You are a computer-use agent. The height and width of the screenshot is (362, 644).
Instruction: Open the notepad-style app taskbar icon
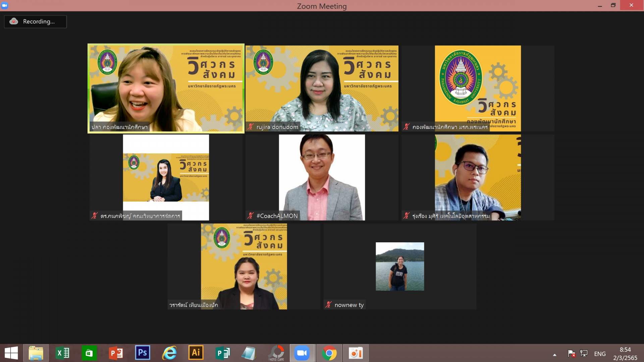tap(249, 353)
